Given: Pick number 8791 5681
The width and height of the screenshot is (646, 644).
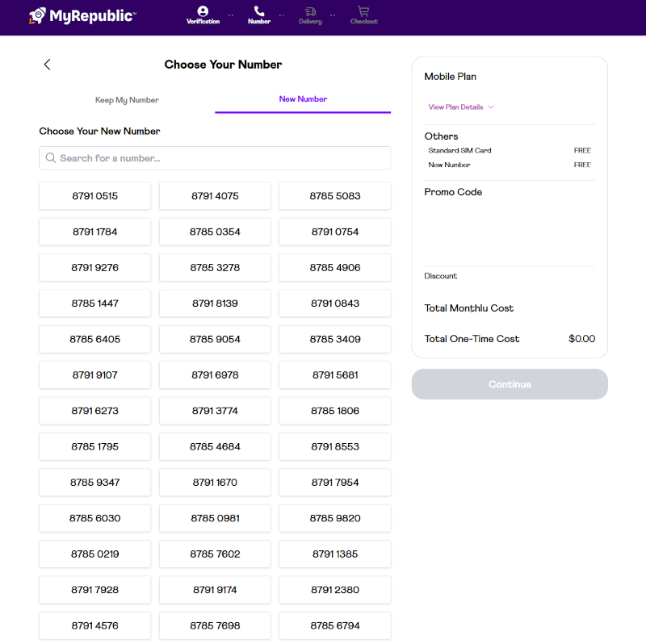Looking at the screenshot, I should click(x=335, y=375).
